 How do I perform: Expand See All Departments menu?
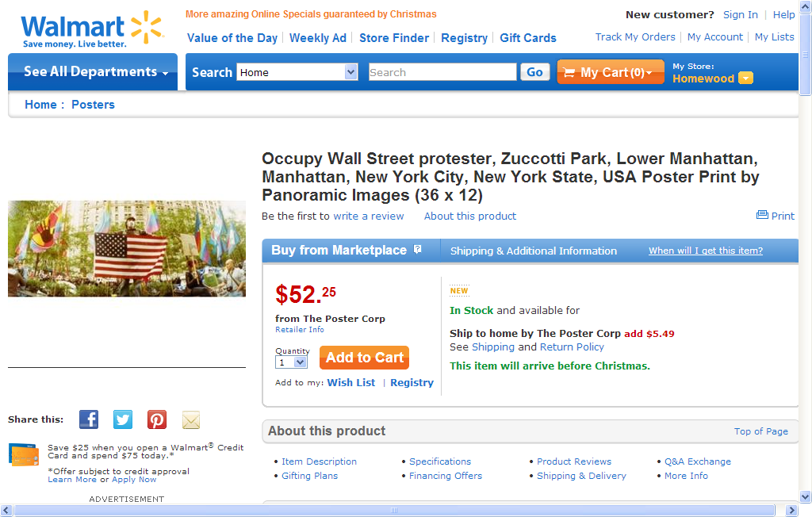point(93,72)
